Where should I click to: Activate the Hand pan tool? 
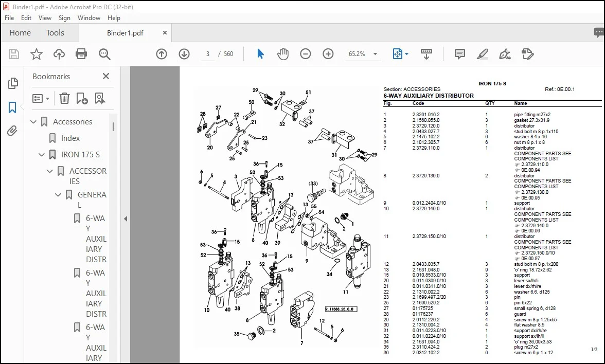[283, 54]
